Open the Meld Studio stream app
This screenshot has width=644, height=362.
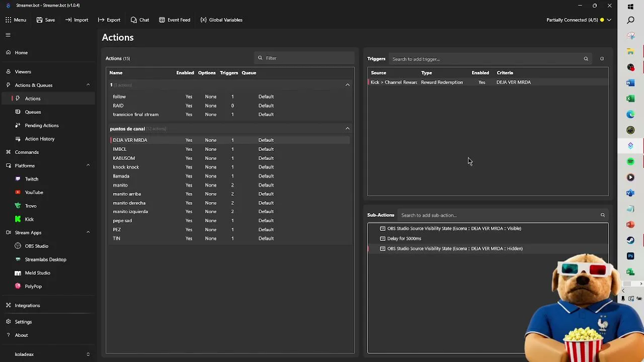38,273
